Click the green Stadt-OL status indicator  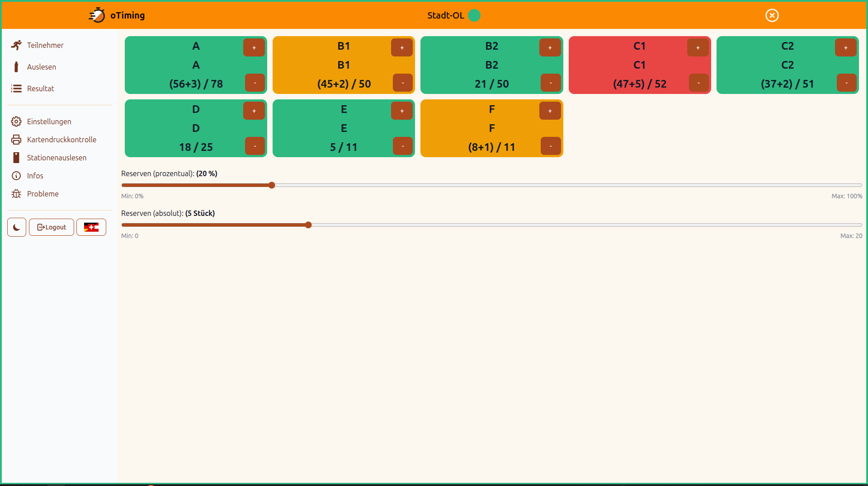(474, 15)
